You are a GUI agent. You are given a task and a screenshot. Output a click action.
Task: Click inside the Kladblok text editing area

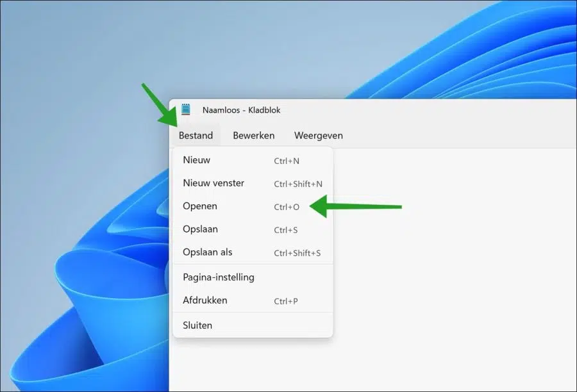455,270
